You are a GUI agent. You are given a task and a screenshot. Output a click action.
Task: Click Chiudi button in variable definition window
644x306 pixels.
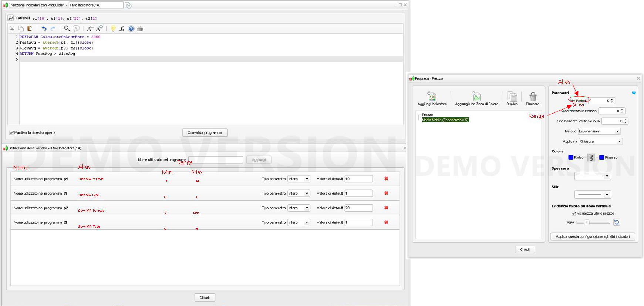(x=205, y=297)
